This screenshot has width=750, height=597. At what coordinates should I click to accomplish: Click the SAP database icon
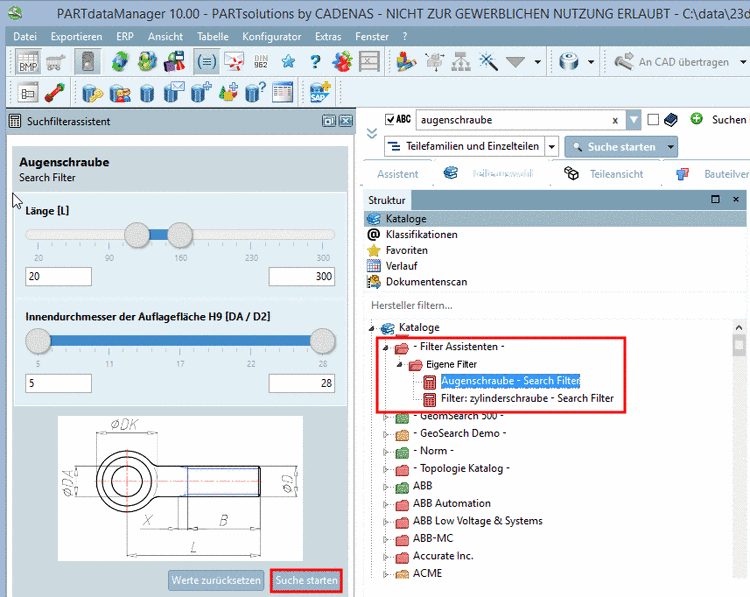click(x=320, y=93)
